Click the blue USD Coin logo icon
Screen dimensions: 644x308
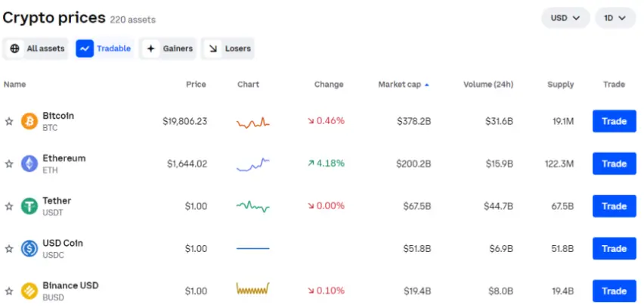click(29, 249)
